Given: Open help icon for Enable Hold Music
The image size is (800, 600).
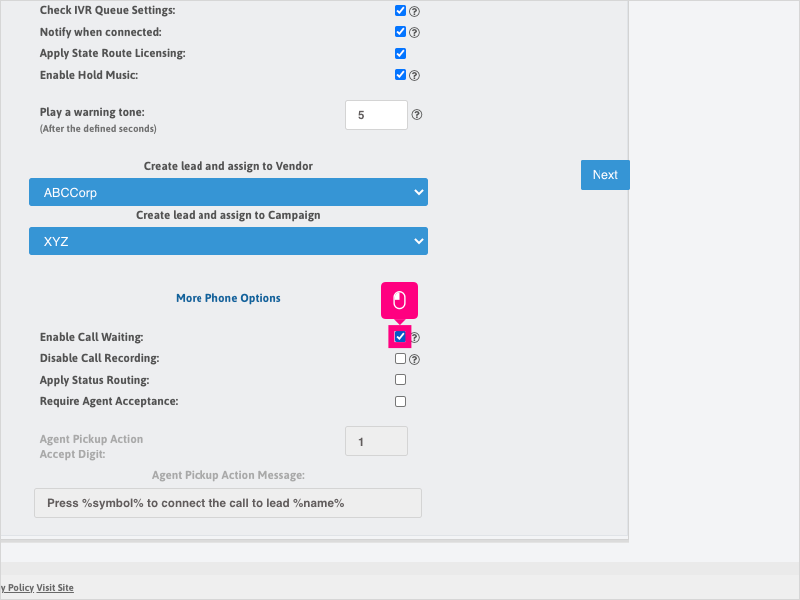Looking at the screenshot, I should click(x=414, y=76).
